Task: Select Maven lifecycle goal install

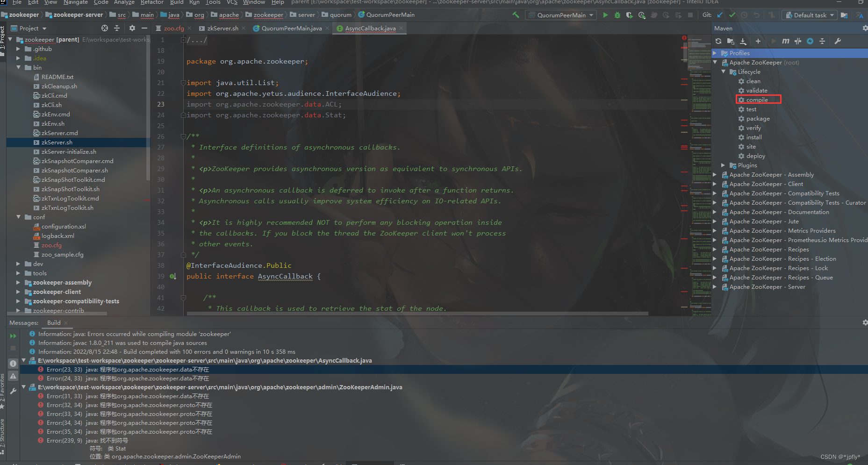Action: tap(753, 137)
